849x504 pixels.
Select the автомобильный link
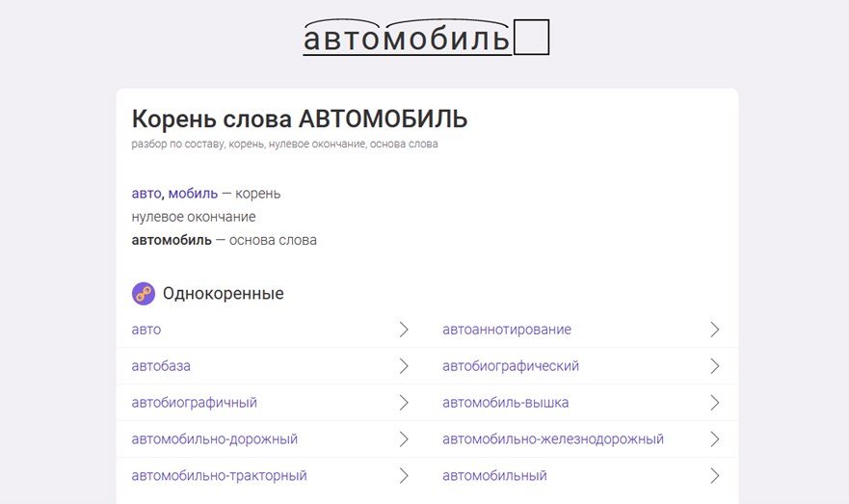pos(494,476)
